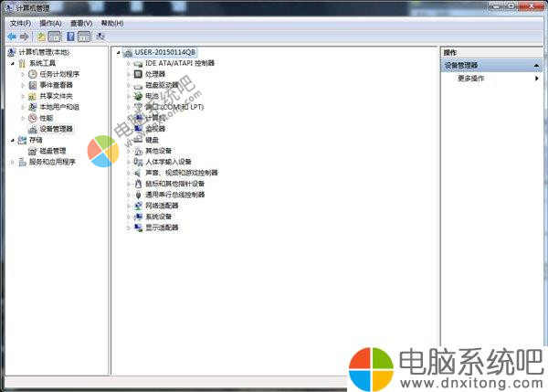Click the 通用串行总线控制器 USB icon
Screen dimensions: 548x392
pyautogui.click(x=139, y=195)
